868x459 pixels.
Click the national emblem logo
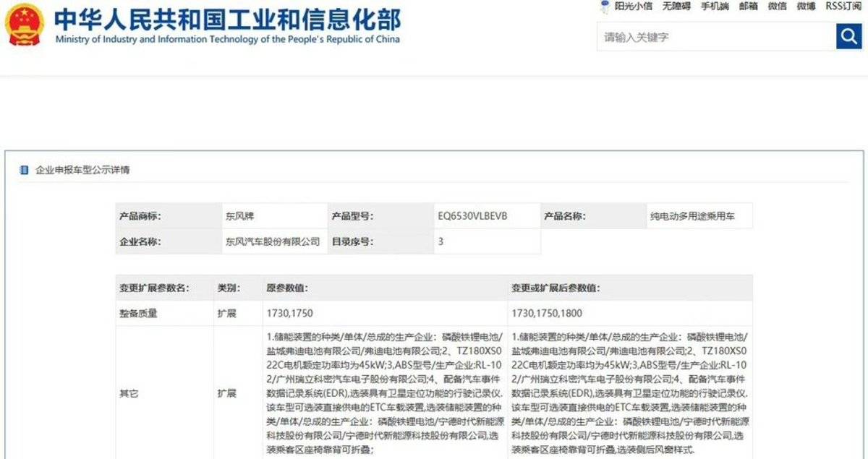click(x=25, y=25)
